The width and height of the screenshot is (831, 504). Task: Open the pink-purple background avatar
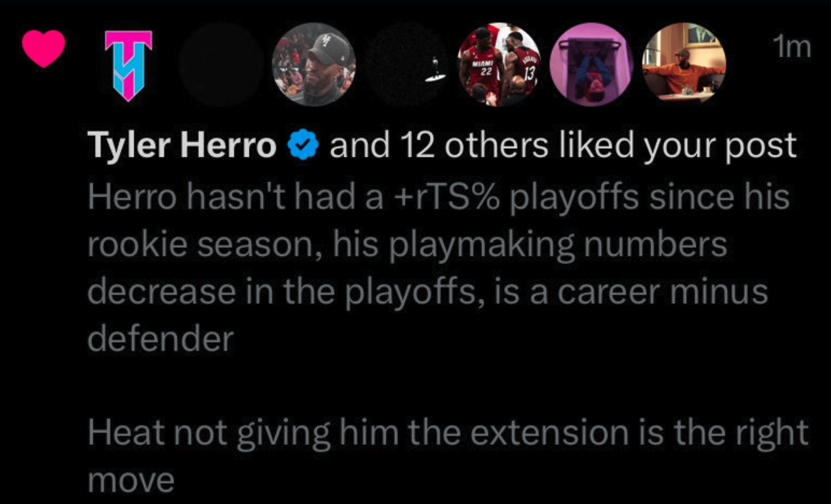coord(592,65)
